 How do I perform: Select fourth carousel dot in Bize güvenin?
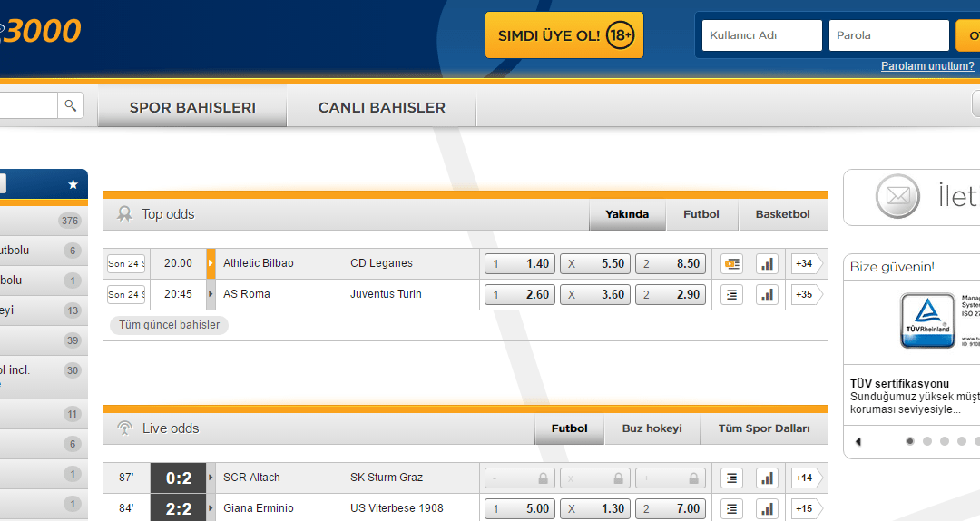(962, 441)
